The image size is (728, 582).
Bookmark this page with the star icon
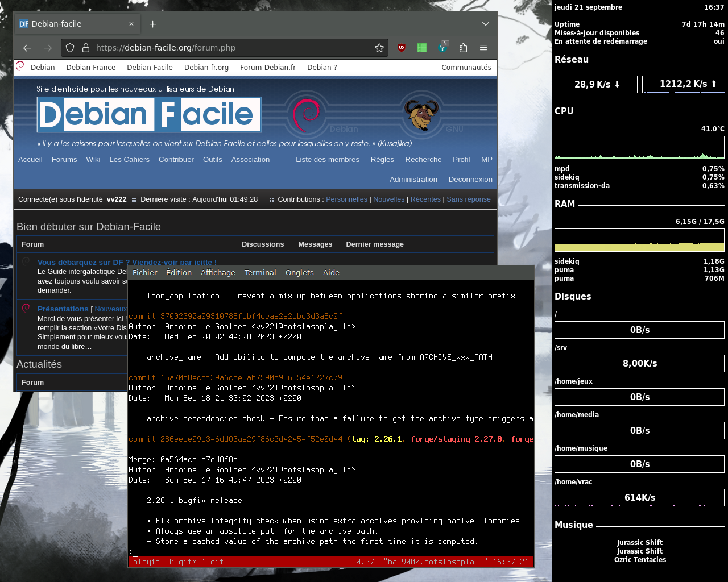379,48
